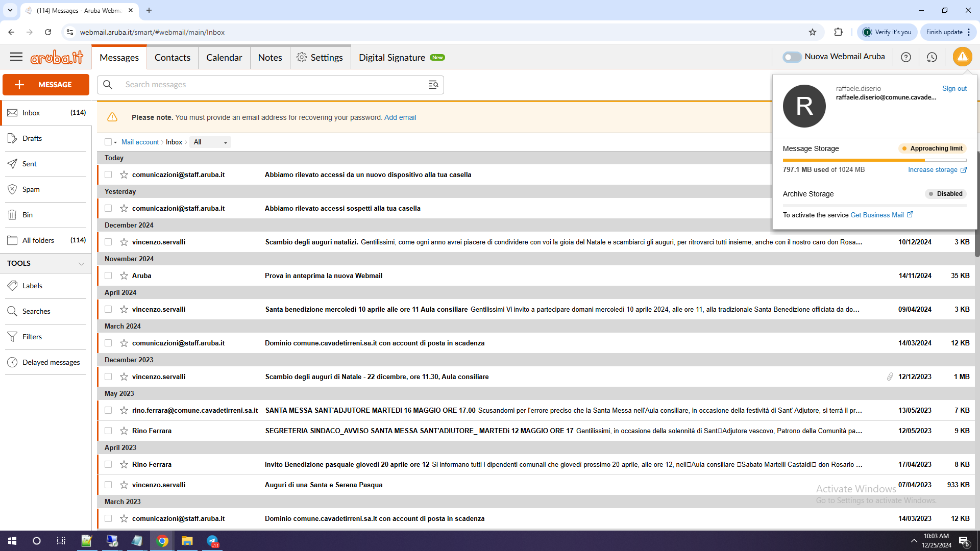Star the vincenzo.servalli Scambio auguri natalizi message

[x=124, y=242]
